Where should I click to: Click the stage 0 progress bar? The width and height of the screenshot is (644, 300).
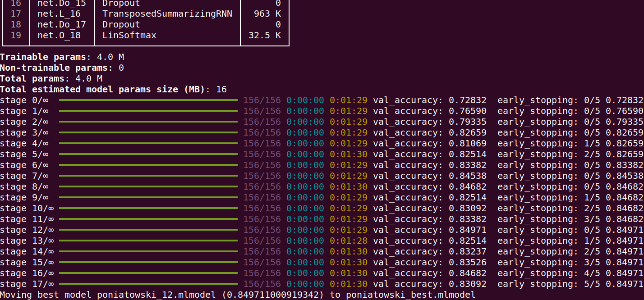tap(148, 100)
